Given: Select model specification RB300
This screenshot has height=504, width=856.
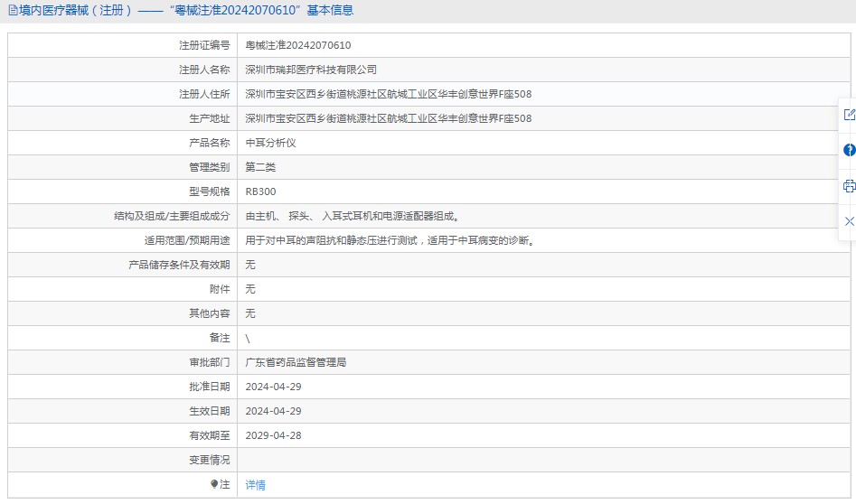Looking at the screenshot, I should [260, 191].
